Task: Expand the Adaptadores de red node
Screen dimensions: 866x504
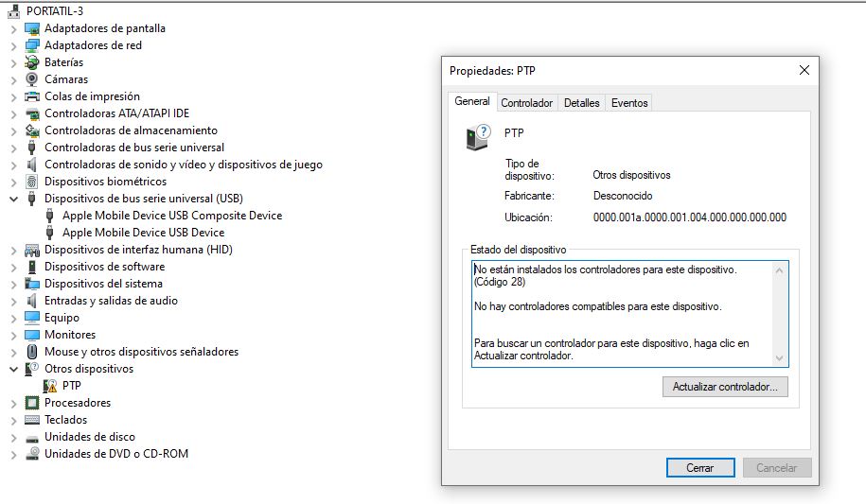Action: click(13, 45)
